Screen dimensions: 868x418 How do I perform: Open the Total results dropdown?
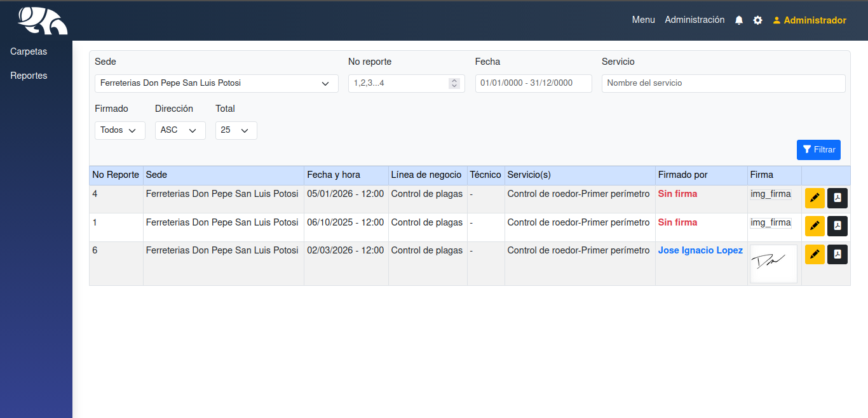click(236, 130)
